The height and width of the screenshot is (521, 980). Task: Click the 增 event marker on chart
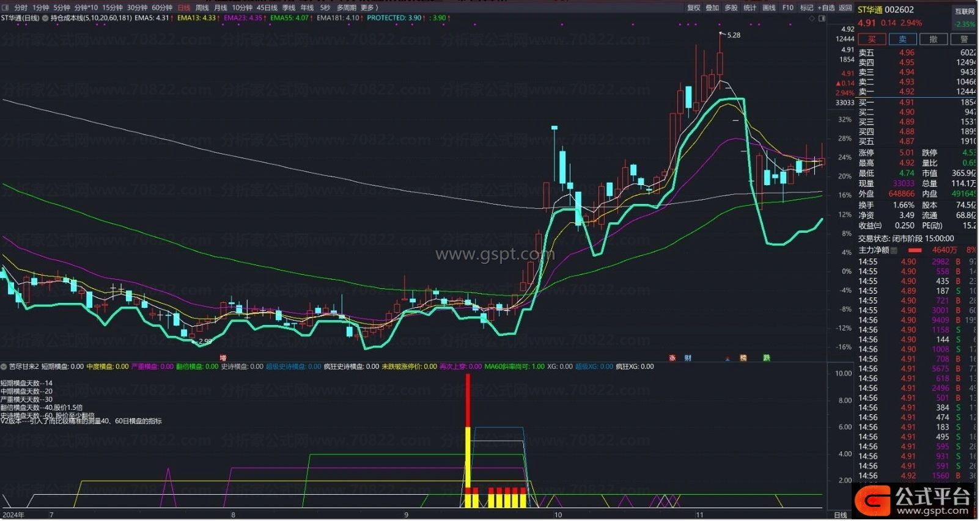click(223, 358)
